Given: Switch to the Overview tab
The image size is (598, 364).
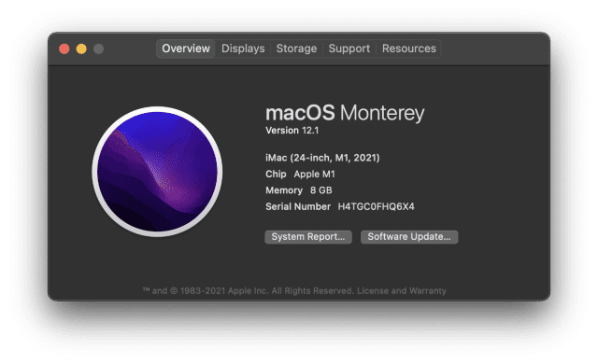Looking at the screenshot, I should (186, 49).
